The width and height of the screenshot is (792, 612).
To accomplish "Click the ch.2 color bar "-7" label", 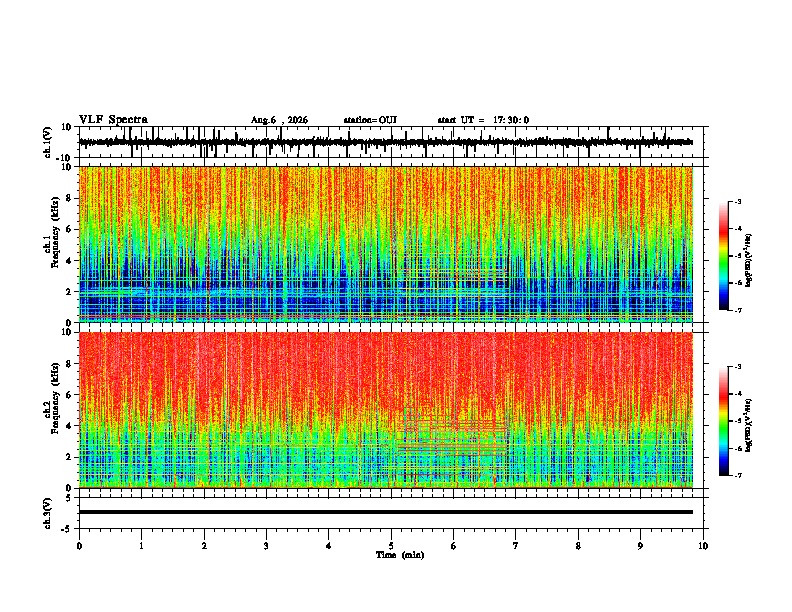I will pos(738,475).
